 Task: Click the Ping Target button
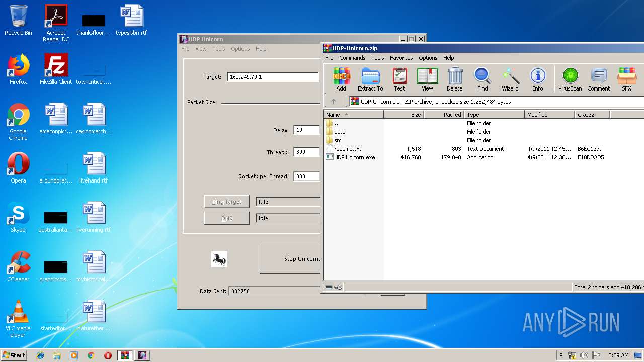coord(227,202)
